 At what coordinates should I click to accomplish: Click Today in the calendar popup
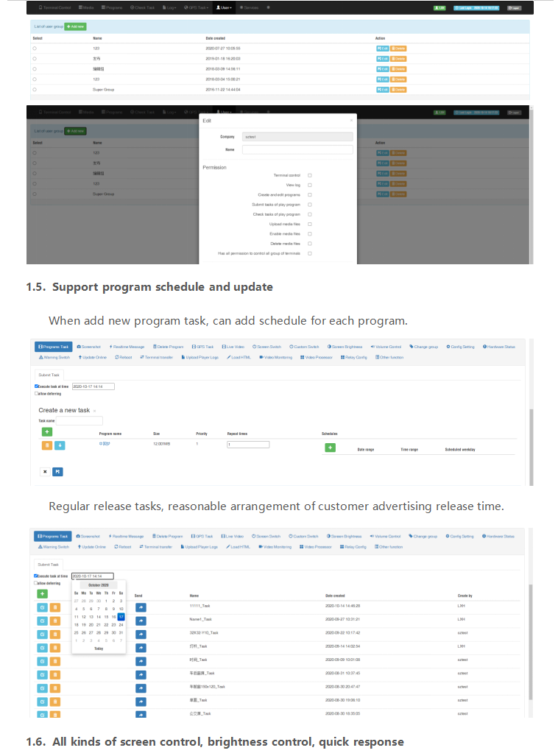[x=99, y=649]
